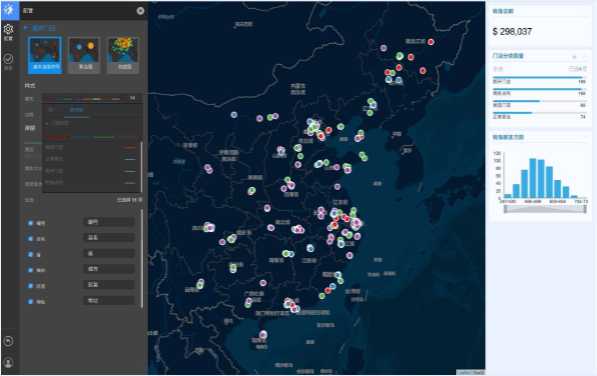Click the blue app logo icon
597x376 pixels.
coord(10,10)
